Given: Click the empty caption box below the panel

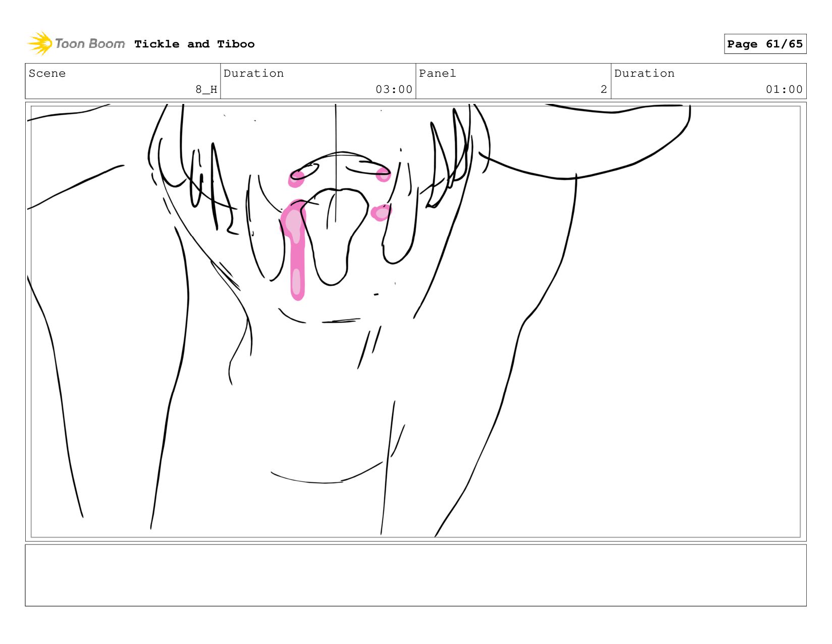Looking at the screenshot, I should [415, 575].
